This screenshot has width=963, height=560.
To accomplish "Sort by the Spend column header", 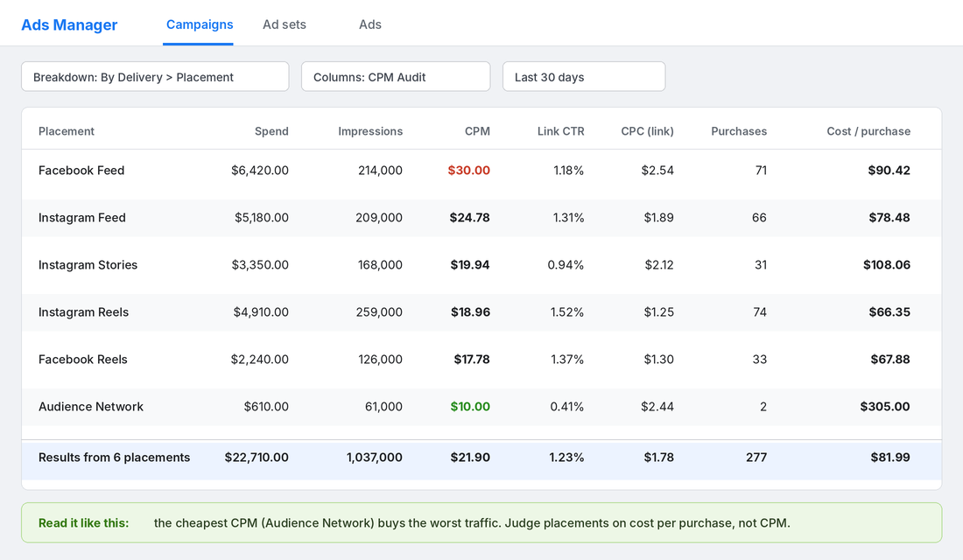I will click(271, 131).
